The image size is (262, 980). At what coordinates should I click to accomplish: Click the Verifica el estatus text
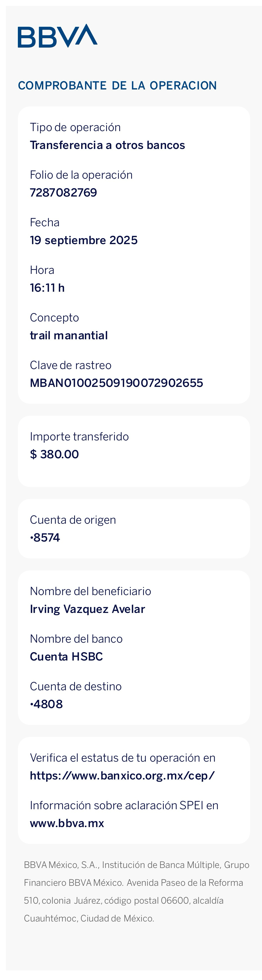pos(123,757)
